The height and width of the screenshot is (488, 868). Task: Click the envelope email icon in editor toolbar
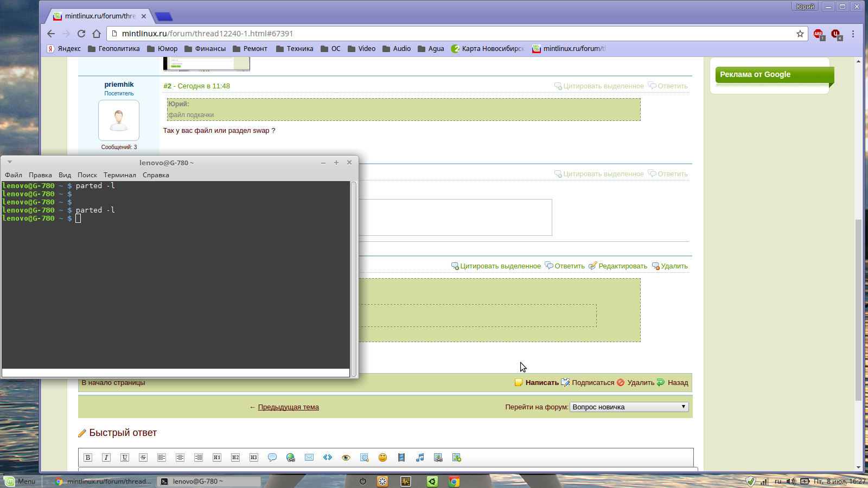coord(309,458)
